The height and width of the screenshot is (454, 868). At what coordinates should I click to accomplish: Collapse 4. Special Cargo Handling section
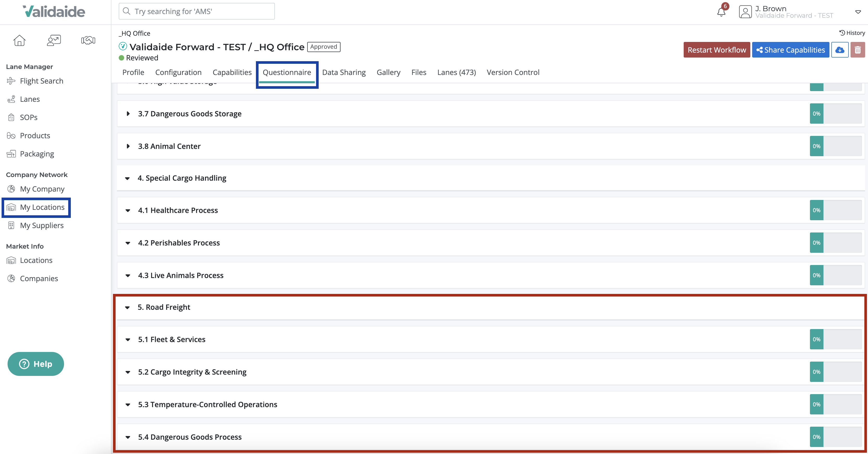(x=127, y=178)
